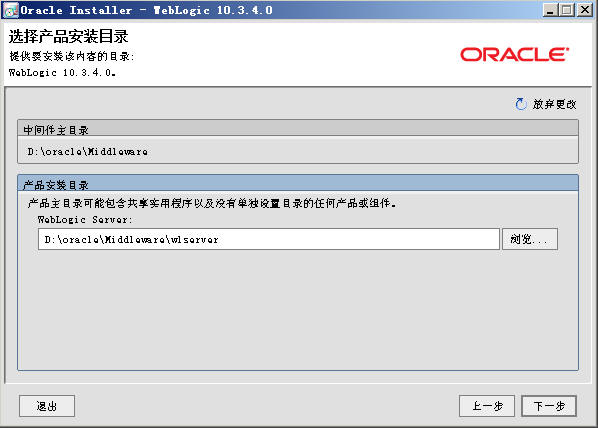Click the 浏览... browse button
Viewport: 598px width, 428px height.
pyautogui.click(x=530, y=239)
